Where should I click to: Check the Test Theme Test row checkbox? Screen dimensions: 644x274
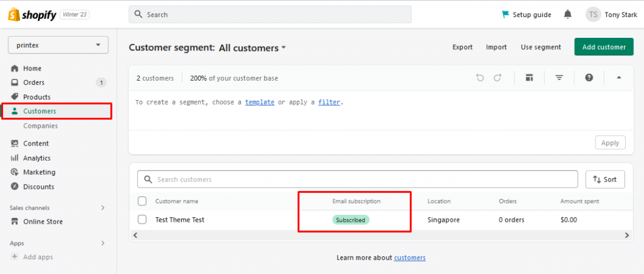pyautogui.click(x=142, y=220)
